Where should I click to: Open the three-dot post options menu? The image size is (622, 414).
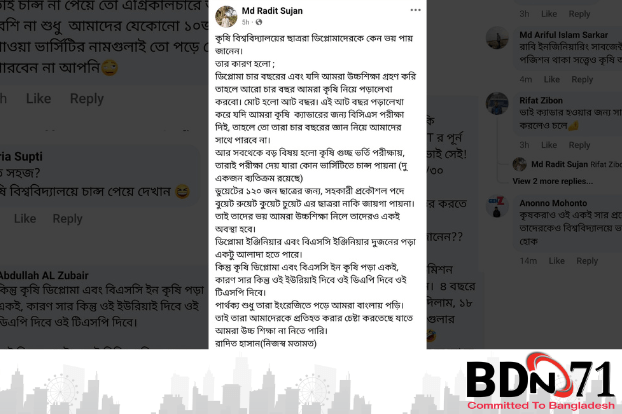point(415,10)
